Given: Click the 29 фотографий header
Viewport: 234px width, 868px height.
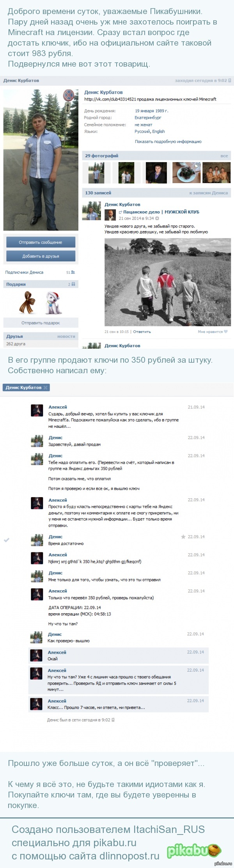Looking at the screenshot, I should [x=102, y=156].
